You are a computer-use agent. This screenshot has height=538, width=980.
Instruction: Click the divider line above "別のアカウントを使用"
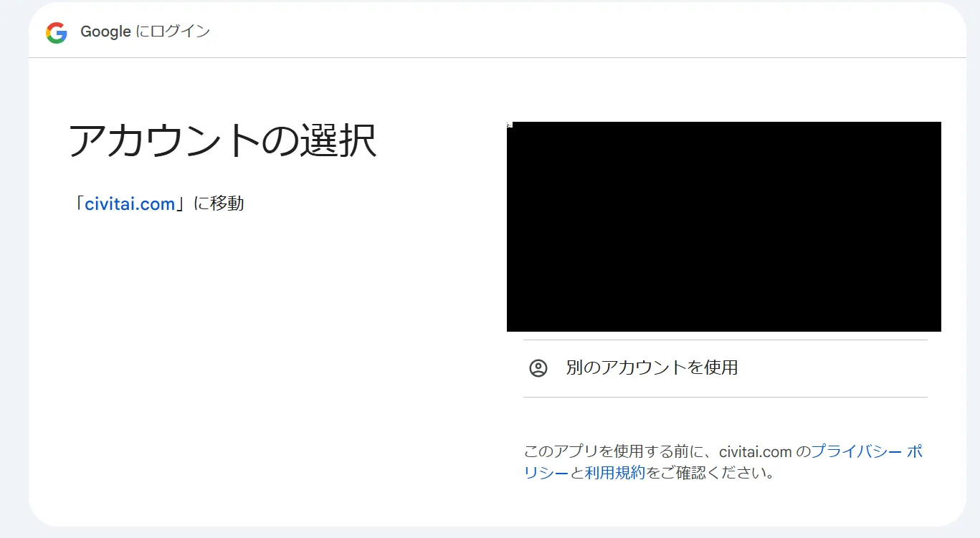[x=725, y=340]
